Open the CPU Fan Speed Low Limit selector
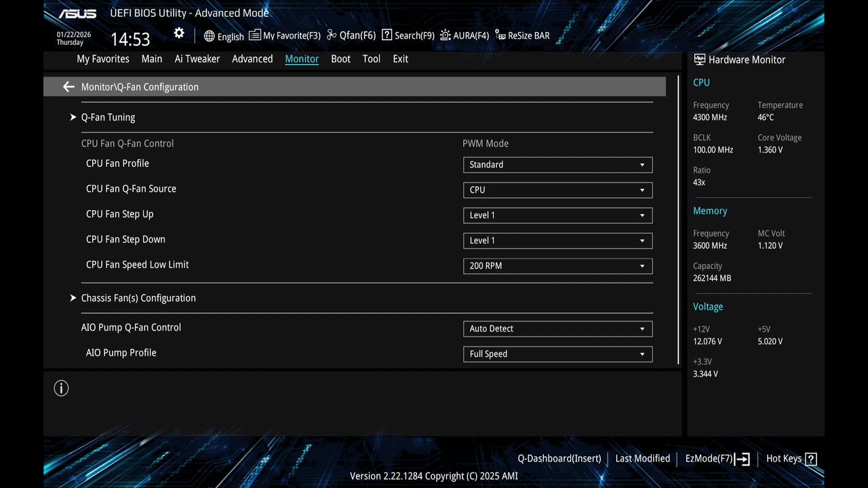868x488 pixels. (x=557, y=266)
